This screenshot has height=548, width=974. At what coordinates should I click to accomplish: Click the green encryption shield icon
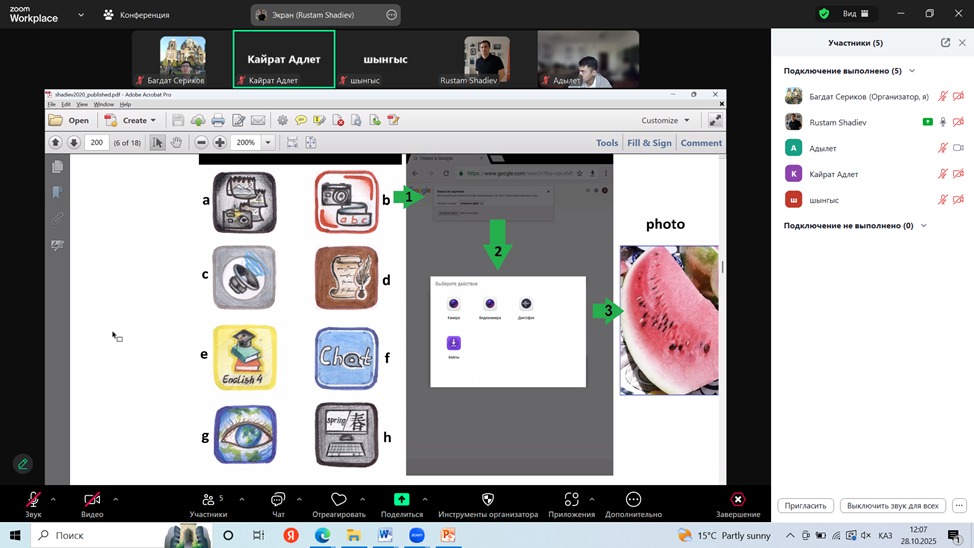(x=824, y=14)
